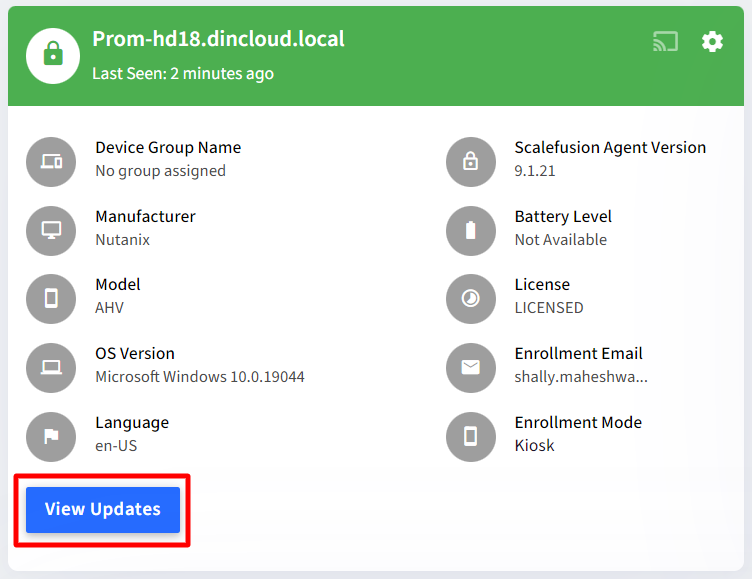752x579 pixels.
Task: Click the Device Group Name icon
Action: click(51, 162)
